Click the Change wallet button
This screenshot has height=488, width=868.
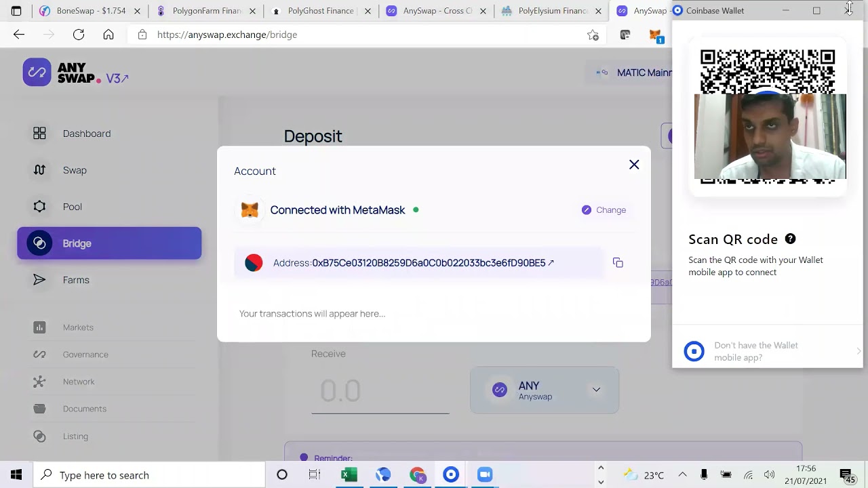[x=604, y=210]
